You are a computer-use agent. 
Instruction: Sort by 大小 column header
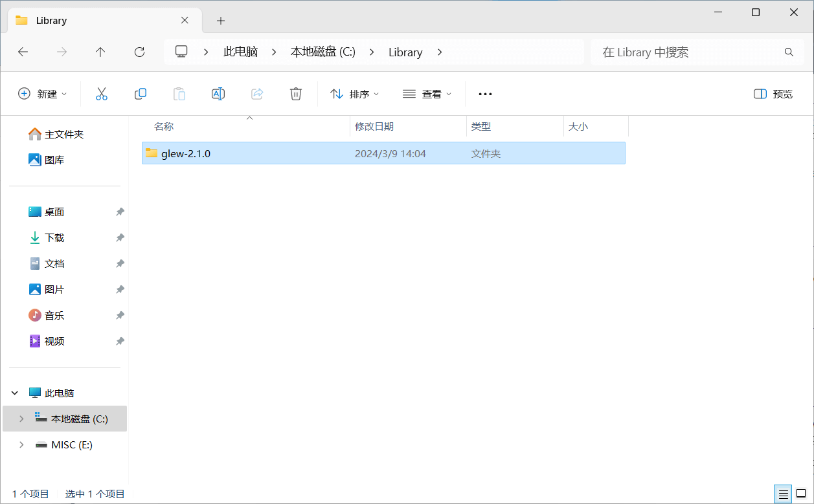596,126
